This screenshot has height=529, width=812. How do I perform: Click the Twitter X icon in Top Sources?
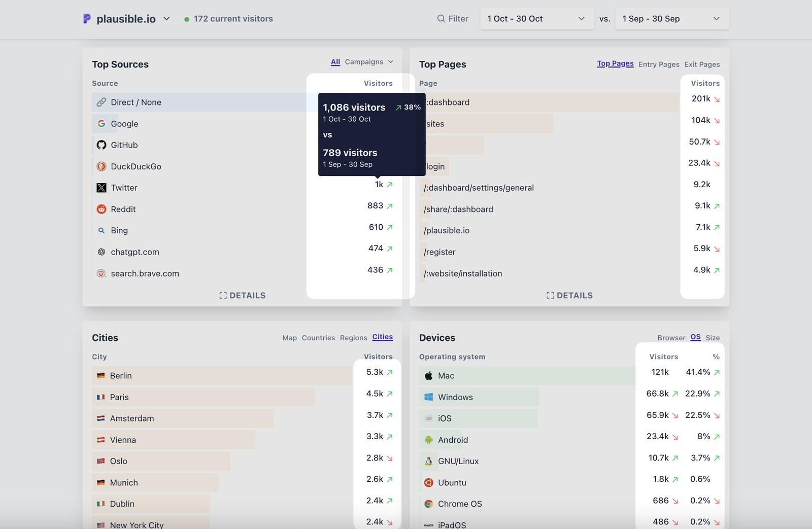[102, 187]
